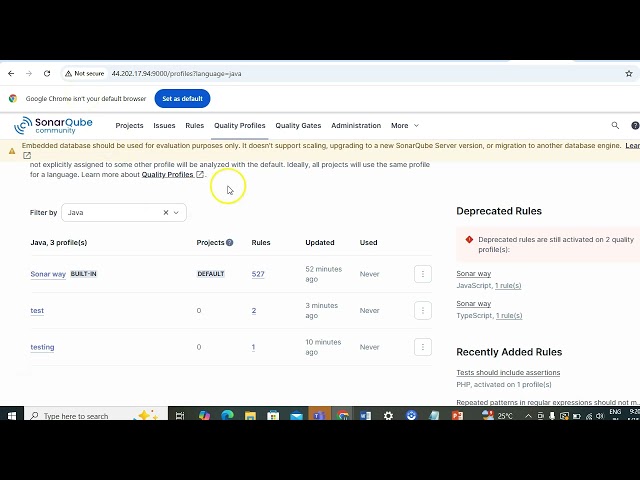Image resolution: width=640 pixels, height=480 pixels.
Task: Click the Not secure warning icon
Action: click(68, 73)
